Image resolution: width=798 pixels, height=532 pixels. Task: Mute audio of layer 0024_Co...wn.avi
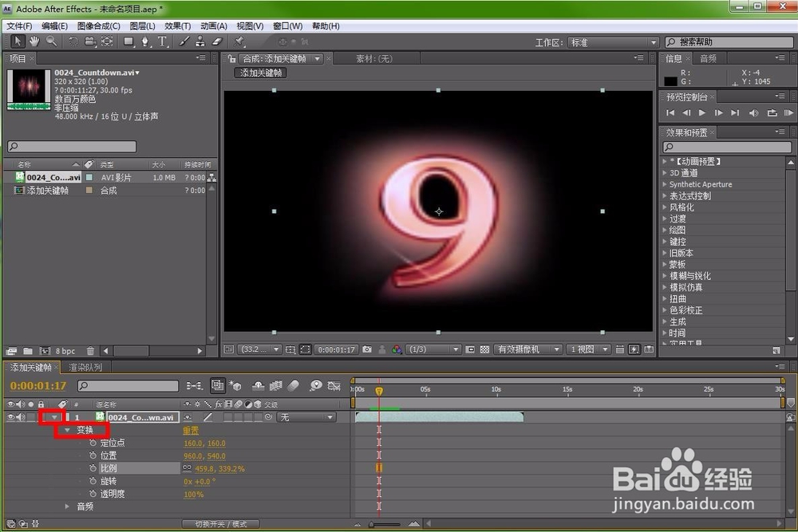(21, 418)
